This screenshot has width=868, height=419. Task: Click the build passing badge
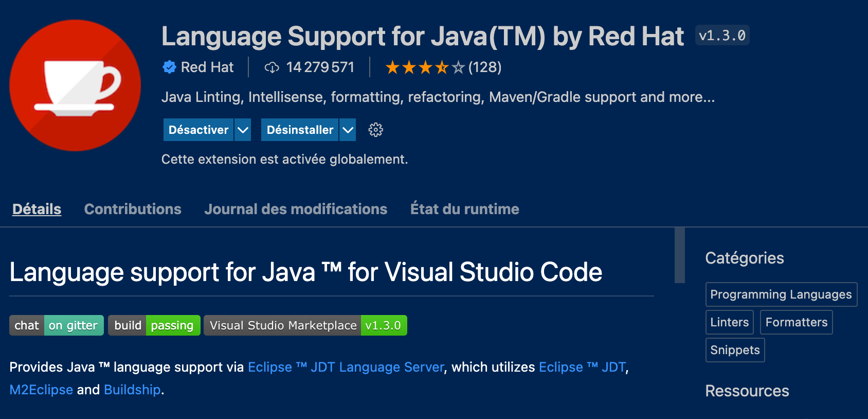154,325
